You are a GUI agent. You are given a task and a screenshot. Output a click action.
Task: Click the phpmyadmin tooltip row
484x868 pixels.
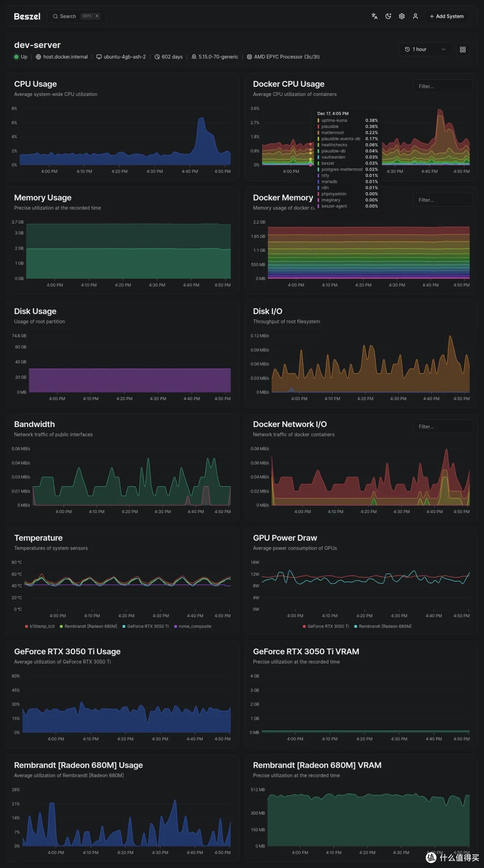coord(348,194)
